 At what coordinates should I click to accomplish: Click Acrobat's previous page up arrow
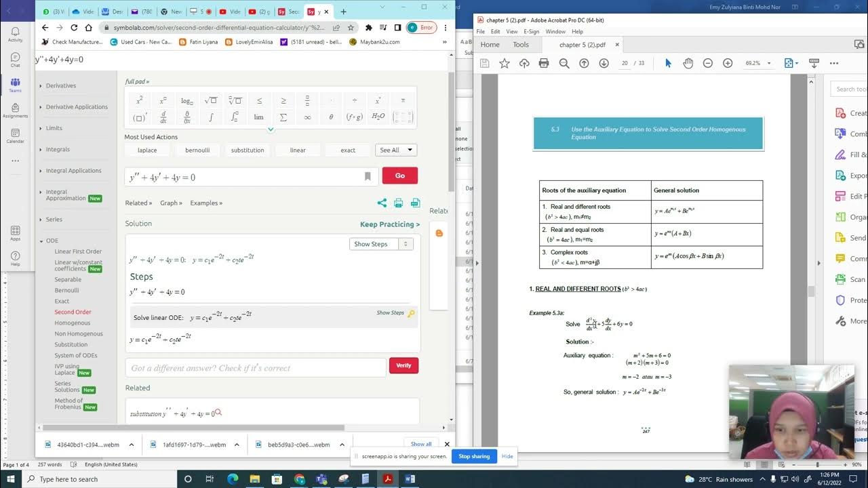click(x=584, y=63)
